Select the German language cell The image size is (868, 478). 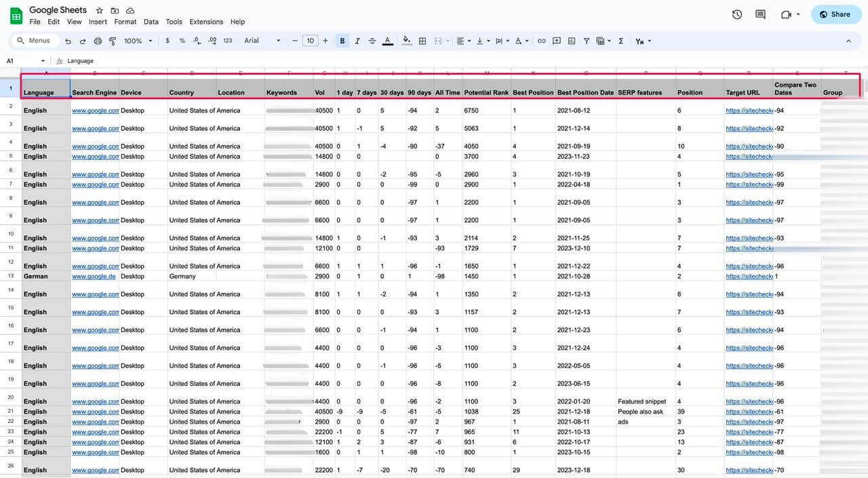[46, 277]
